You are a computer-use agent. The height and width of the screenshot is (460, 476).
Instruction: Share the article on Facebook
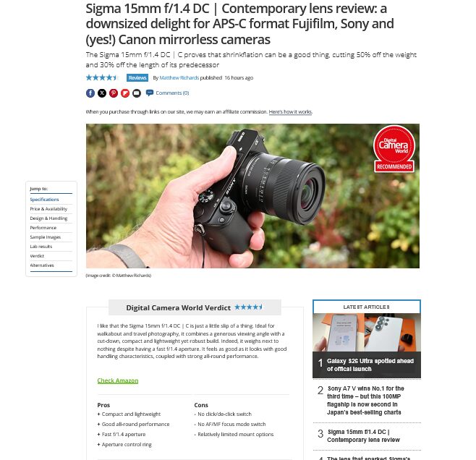90,93
